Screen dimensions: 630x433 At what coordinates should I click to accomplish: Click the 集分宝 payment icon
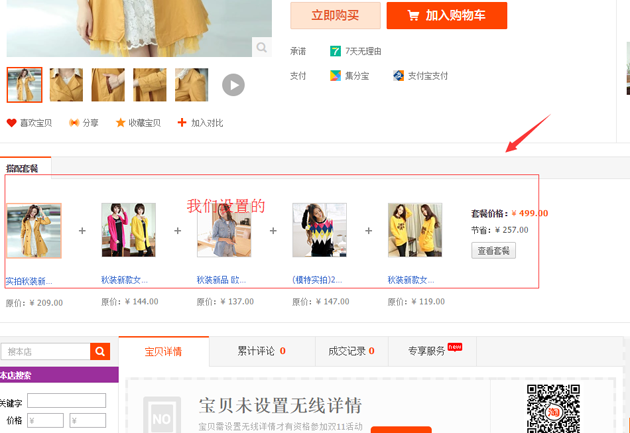click(336, 76)
